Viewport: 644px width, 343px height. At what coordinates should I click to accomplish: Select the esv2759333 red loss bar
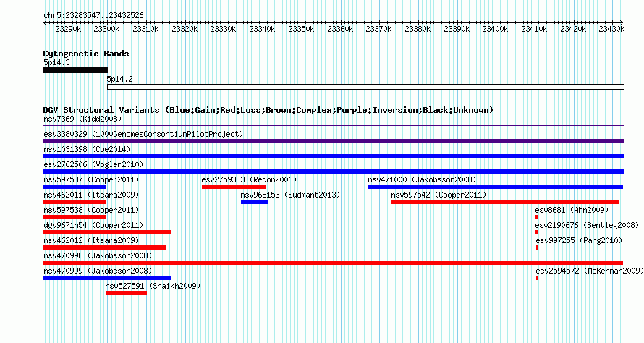(x=234, y=187)
